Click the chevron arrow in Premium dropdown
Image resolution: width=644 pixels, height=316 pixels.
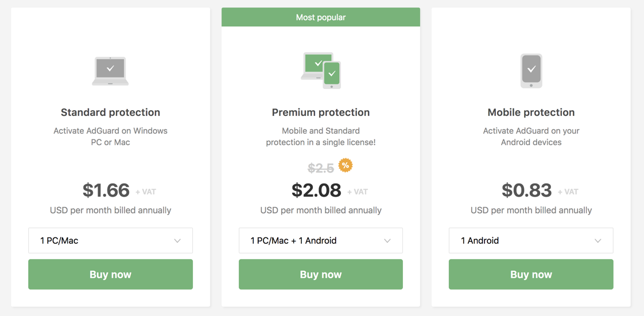pos(387,241)
